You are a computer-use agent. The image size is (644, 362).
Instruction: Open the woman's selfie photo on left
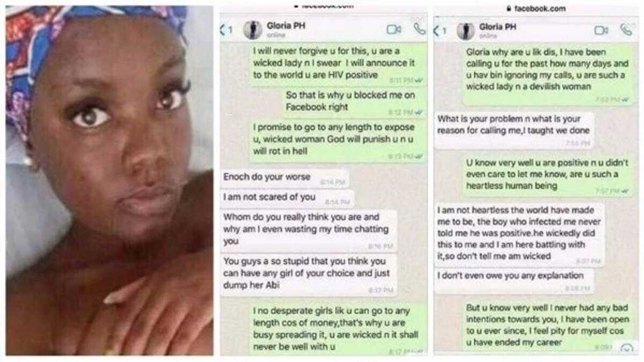[109, 180]
